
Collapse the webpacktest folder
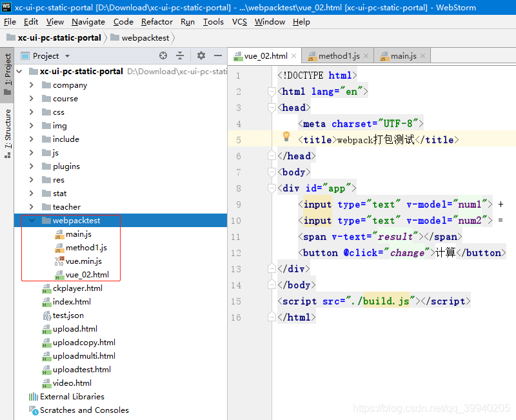pyautogui.click(x=31, y=220)
